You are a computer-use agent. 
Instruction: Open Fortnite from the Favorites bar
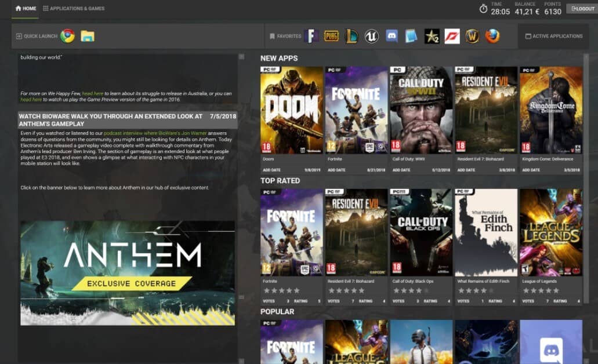[311, 36]
